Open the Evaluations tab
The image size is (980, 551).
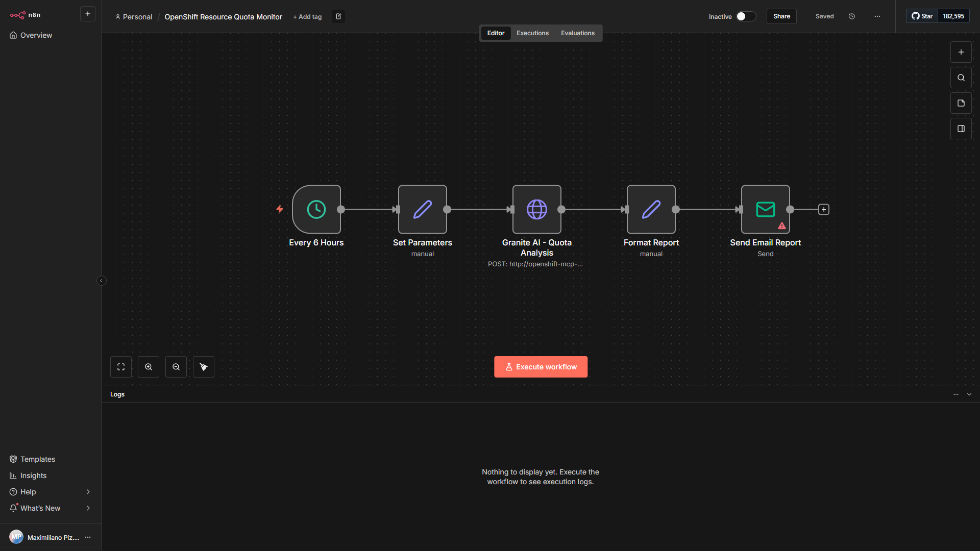click(x=577, y=33)
